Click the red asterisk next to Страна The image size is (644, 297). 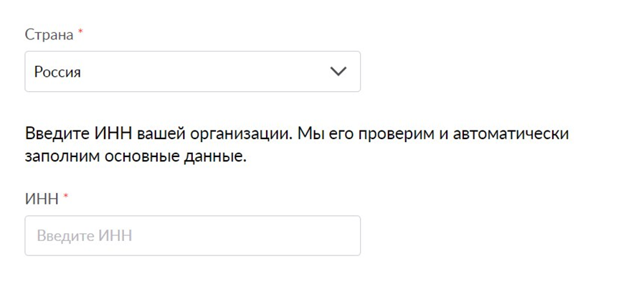pos(81,34)
